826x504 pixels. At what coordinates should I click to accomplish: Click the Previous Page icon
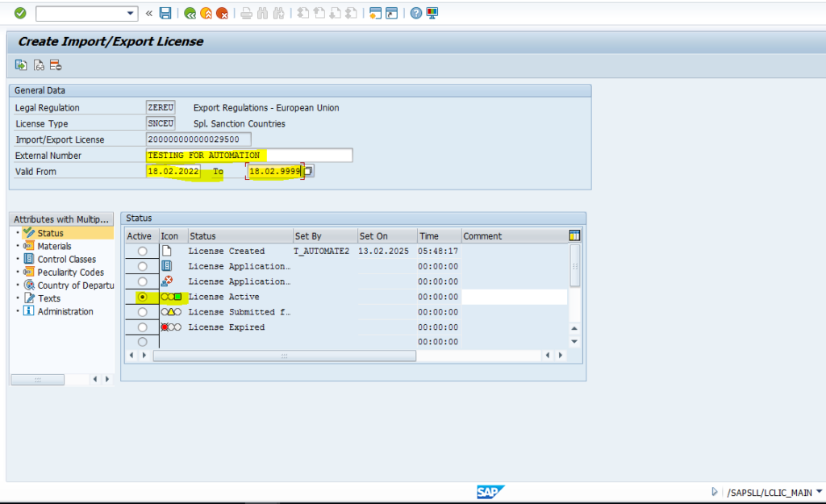319,14
